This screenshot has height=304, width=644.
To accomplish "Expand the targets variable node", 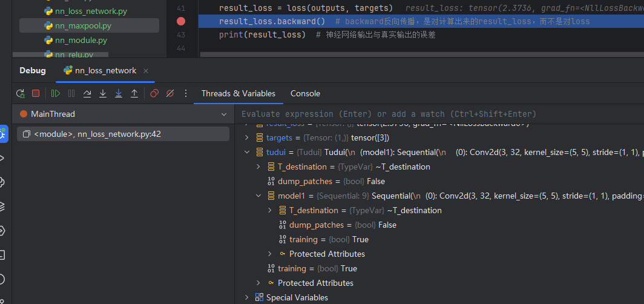I will click(247, 137).
